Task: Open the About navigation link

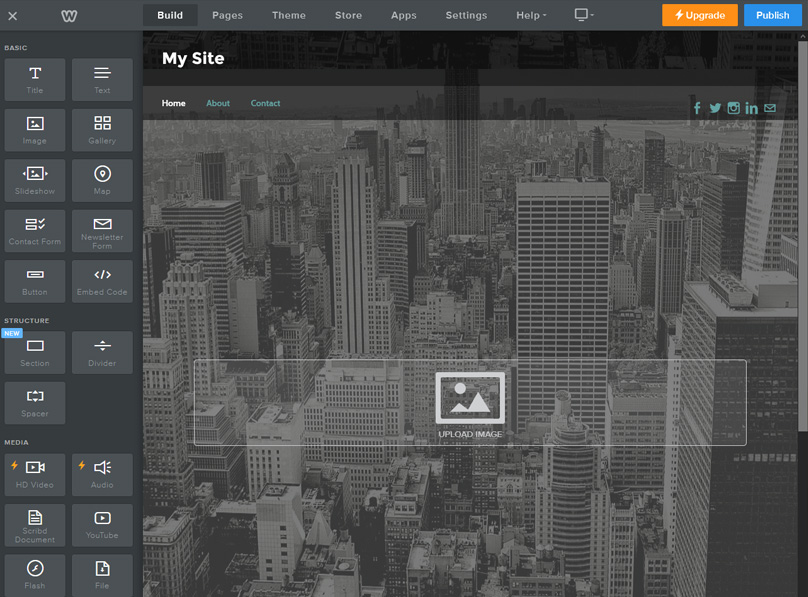Action: [218, 103]
